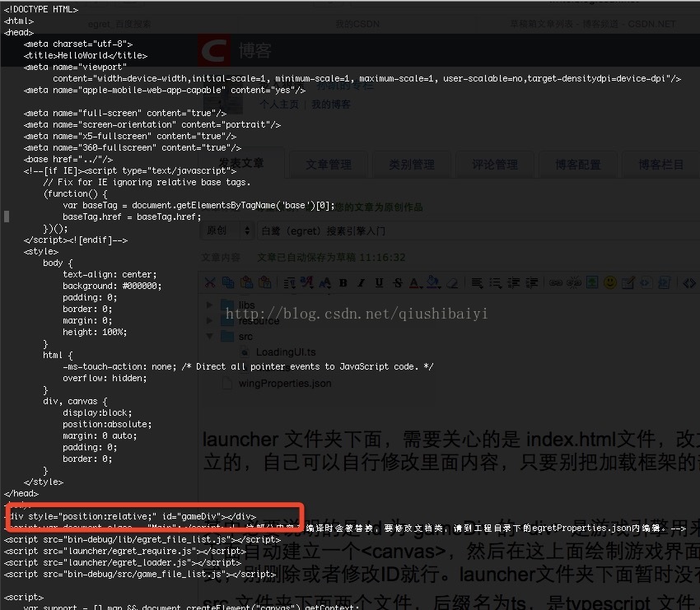Viewport: 700px width, 610px height.
Task: Open the font family icon menu
Action: click(x=306, y=282)
